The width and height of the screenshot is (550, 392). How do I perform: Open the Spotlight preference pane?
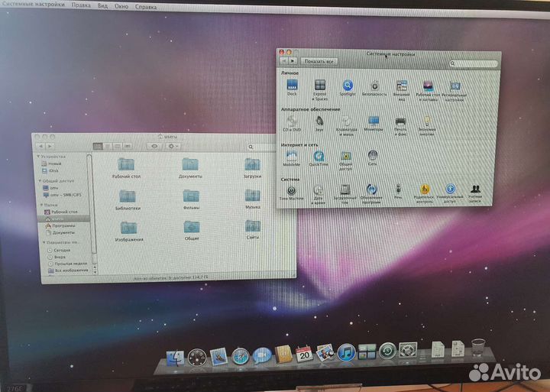coord(348,86)
